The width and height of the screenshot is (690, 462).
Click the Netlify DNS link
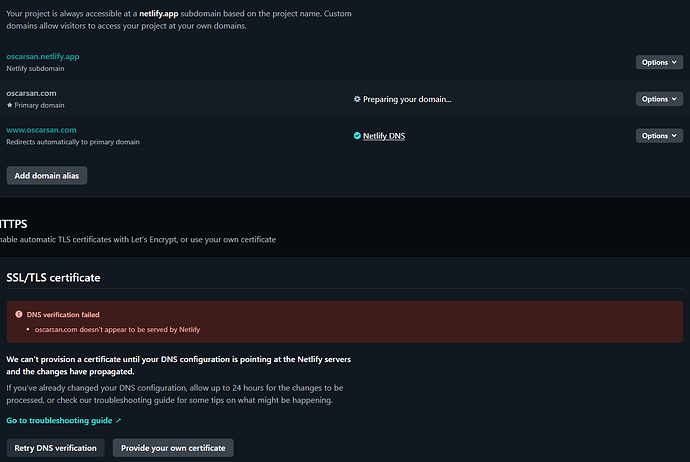click(x=384, y=136)
